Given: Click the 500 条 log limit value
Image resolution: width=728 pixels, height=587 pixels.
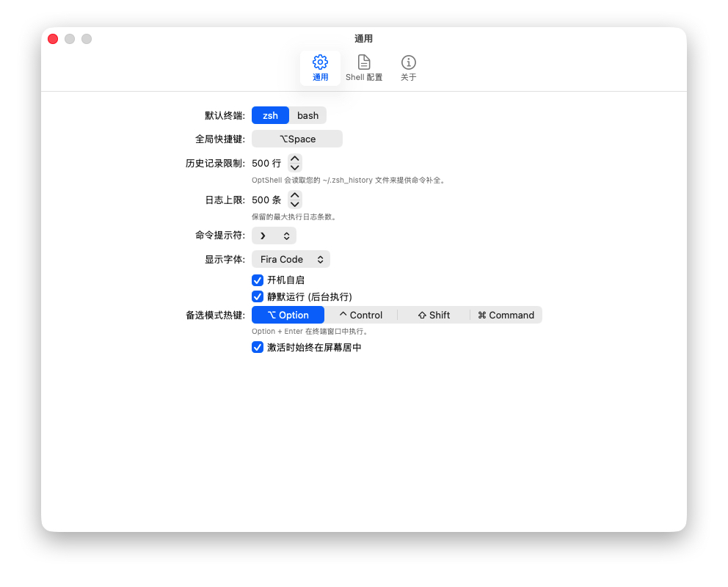Looking at the screenshot, I should 266,200.
